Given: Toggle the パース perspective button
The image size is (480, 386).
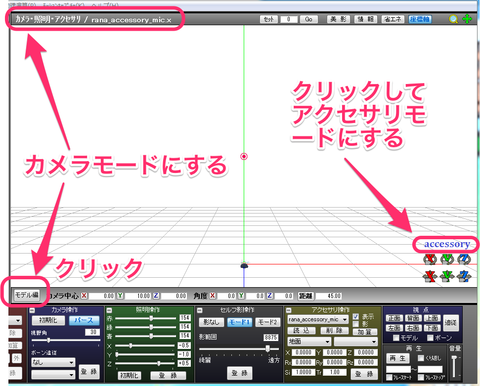Looking at the screenshot, I should pos(84,320).
